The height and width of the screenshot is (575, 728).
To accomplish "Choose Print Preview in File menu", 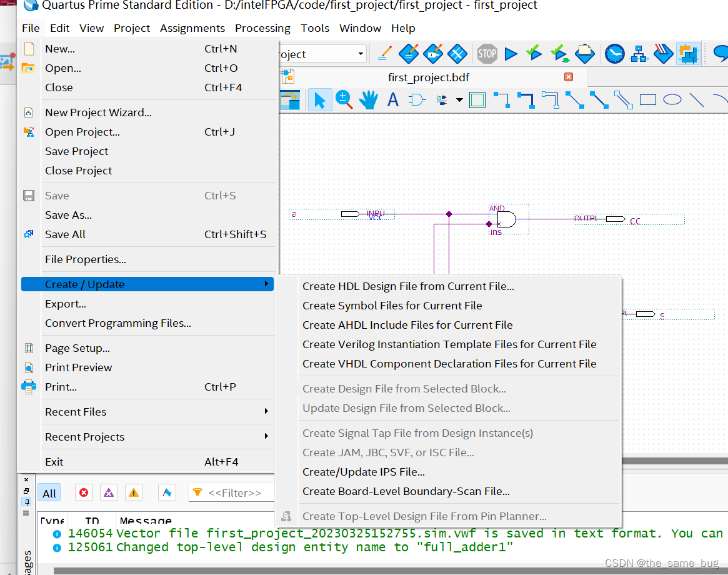I will point(147,367).
